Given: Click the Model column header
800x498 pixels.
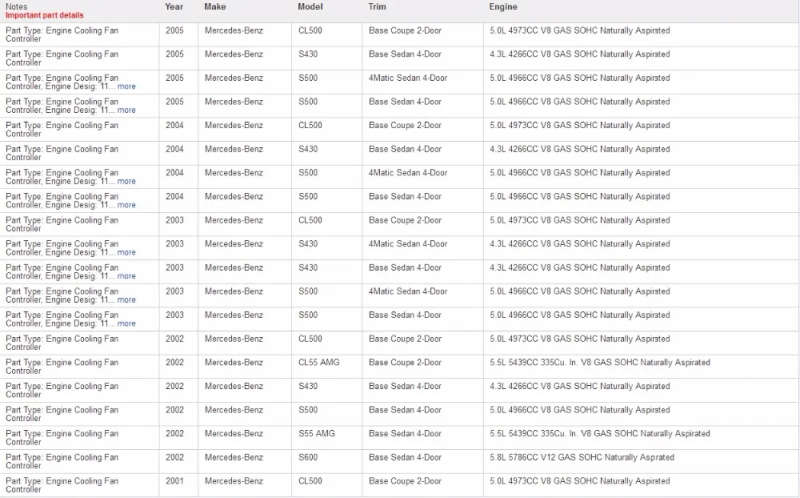Looking at the screenshot, I should [x=310, y=7].
